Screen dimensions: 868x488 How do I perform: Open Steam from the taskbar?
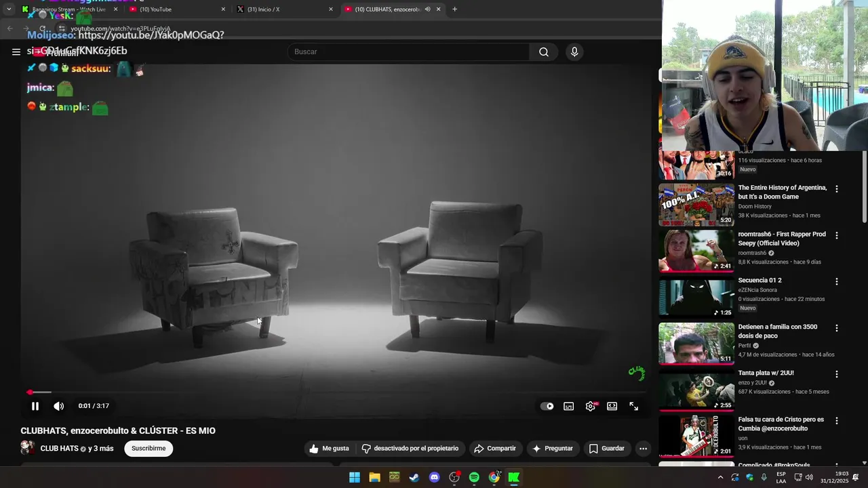[x=414, y=477]
